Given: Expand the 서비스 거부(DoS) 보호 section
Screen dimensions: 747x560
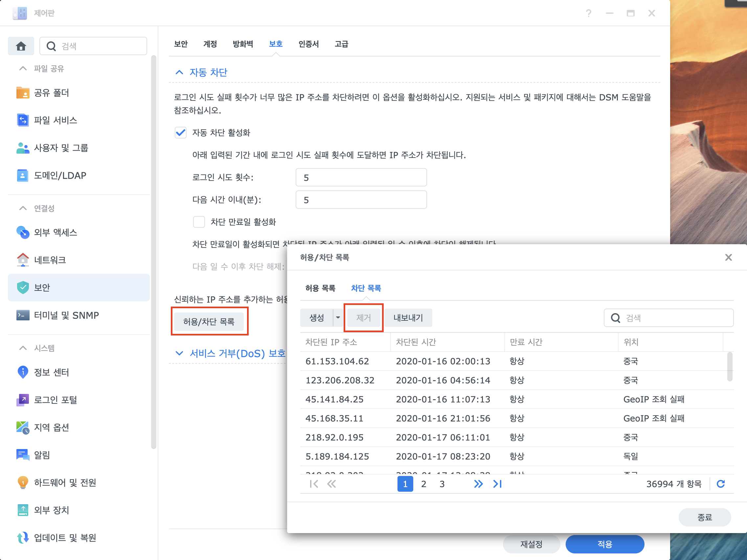Looking at the screenshot, I should point(179,353).
